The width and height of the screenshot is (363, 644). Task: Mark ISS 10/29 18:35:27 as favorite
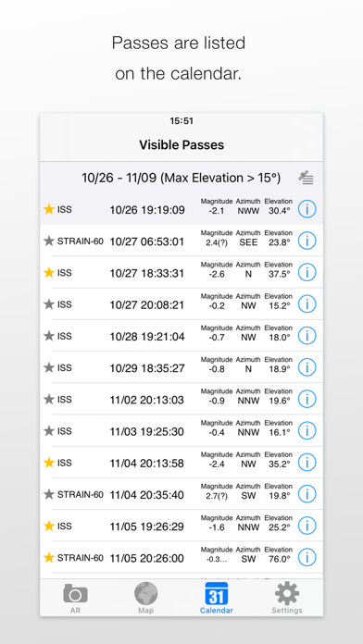(x=49, y=367)
